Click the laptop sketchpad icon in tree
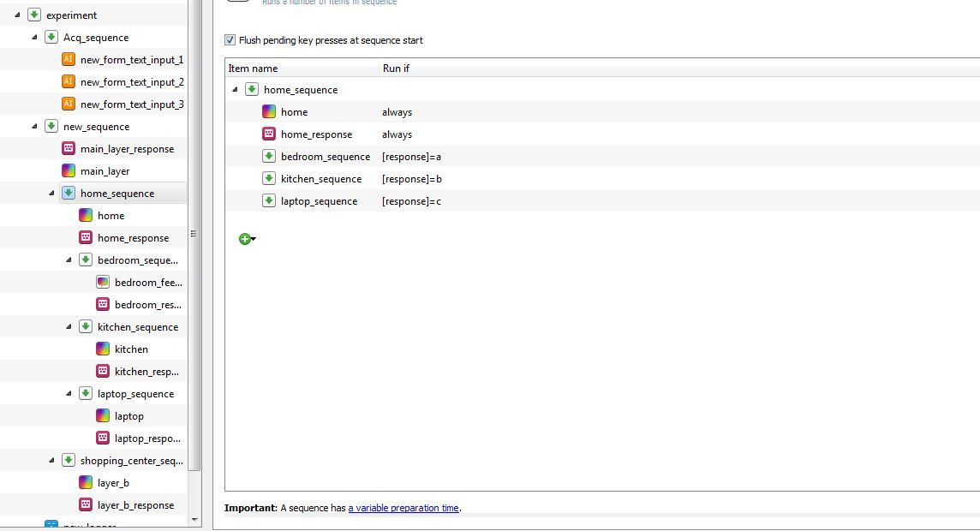This screenshot has width=980, height=531. click(x=103, y=415)
